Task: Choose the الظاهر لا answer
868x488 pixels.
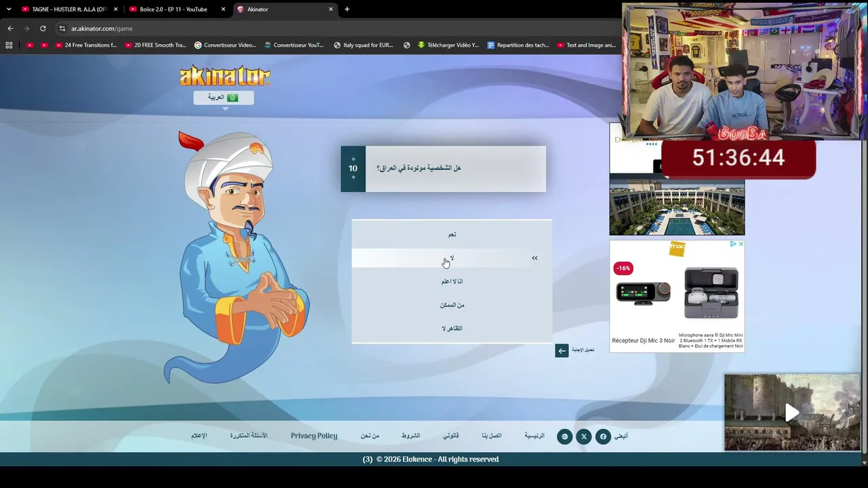Action: pos(452,329)
